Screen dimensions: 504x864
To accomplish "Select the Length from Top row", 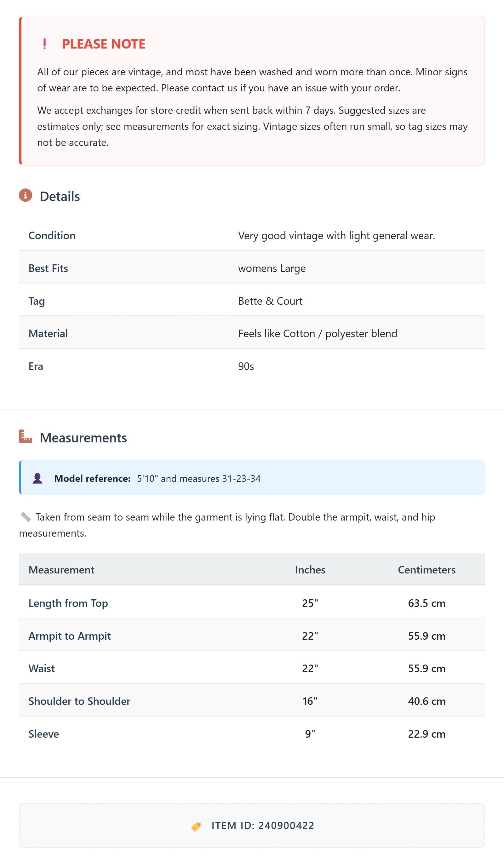I will pos(252,603).
